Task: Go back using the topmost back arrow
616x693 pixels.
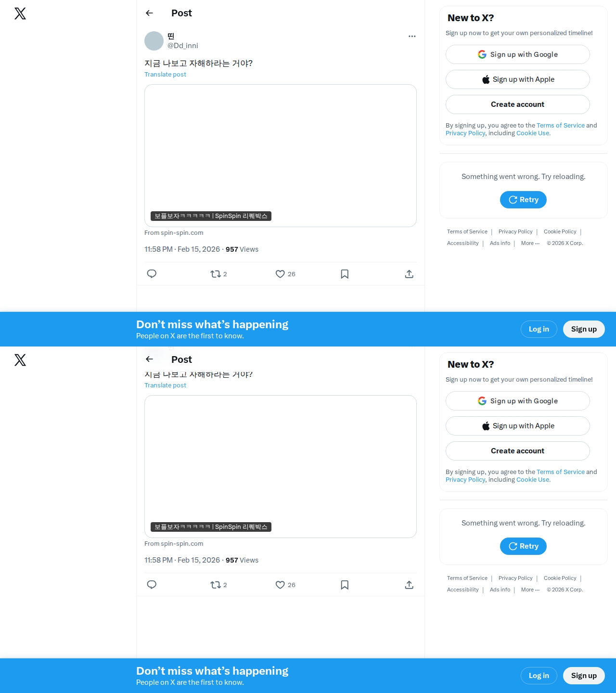Action: coord(149,13)
